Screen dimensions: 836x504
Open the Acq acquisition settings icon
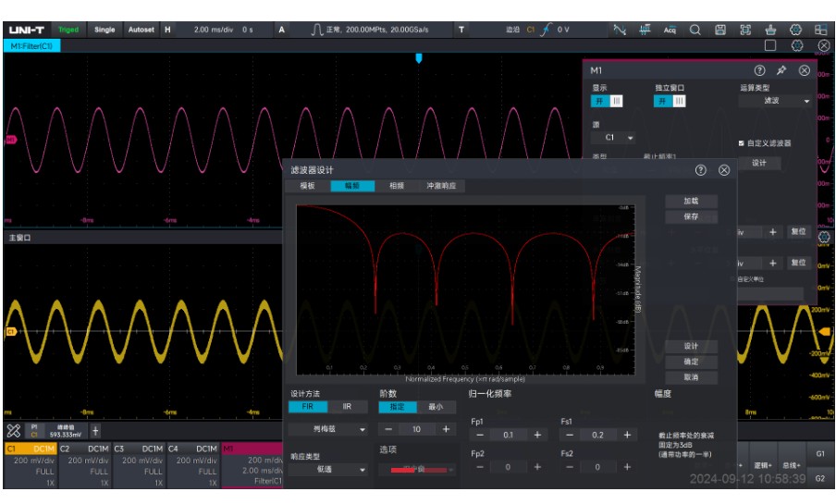(670, 30)
